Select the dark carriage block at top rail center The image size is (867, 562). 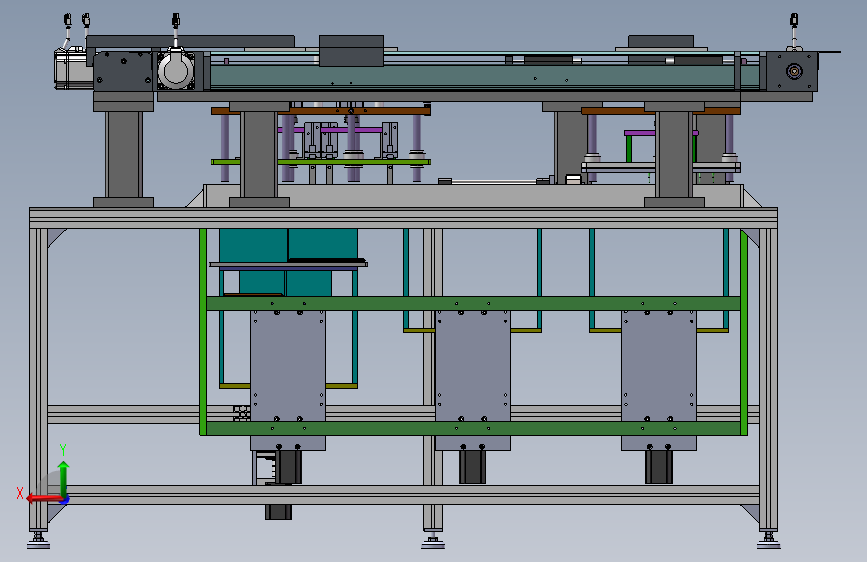point(351,51)
